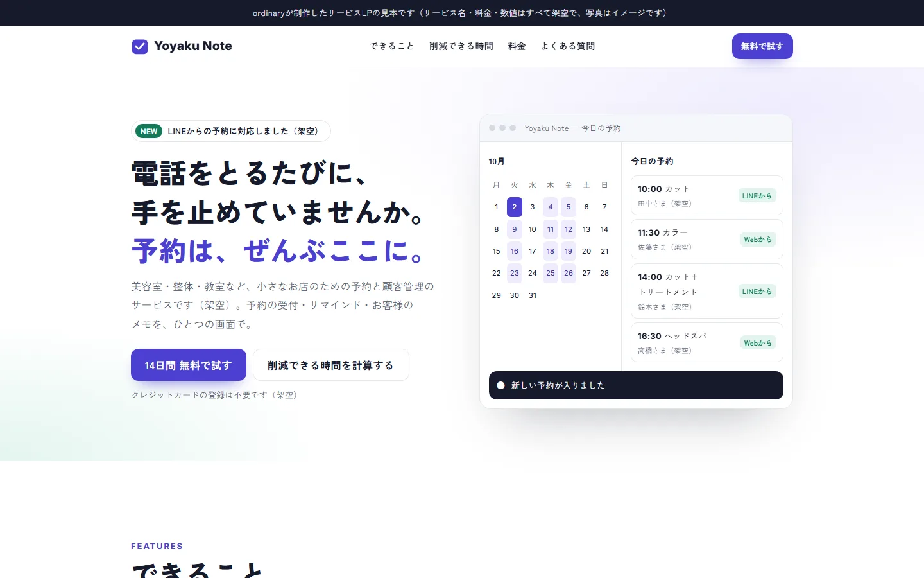Select よくある質問 in the header

click(x=568, y=46)
